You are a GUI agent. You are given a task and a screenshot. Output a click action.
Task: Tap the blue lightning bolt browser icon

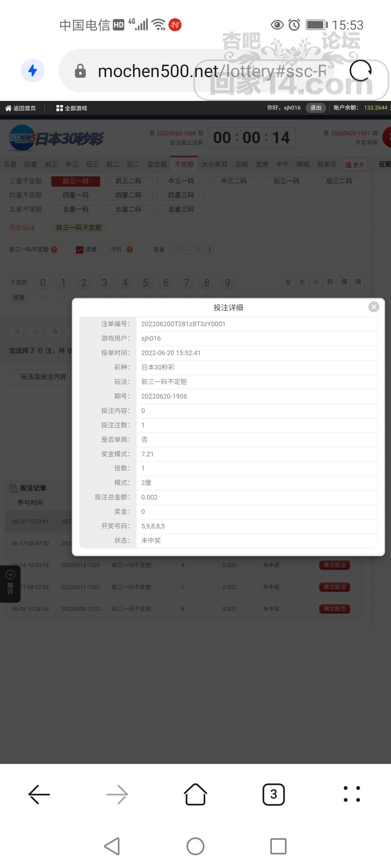point(33,71)
